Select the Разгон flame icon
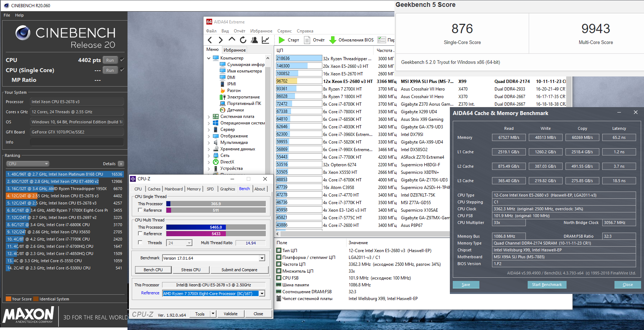 [x=223, y=91]
